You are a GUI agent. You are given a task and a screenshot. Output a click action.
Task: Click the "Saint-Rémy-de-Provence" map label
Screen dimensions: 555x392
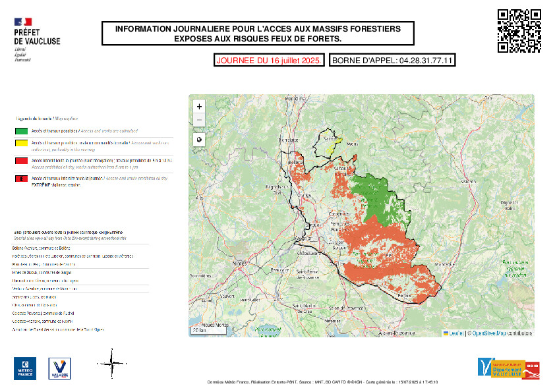(308, 275)
